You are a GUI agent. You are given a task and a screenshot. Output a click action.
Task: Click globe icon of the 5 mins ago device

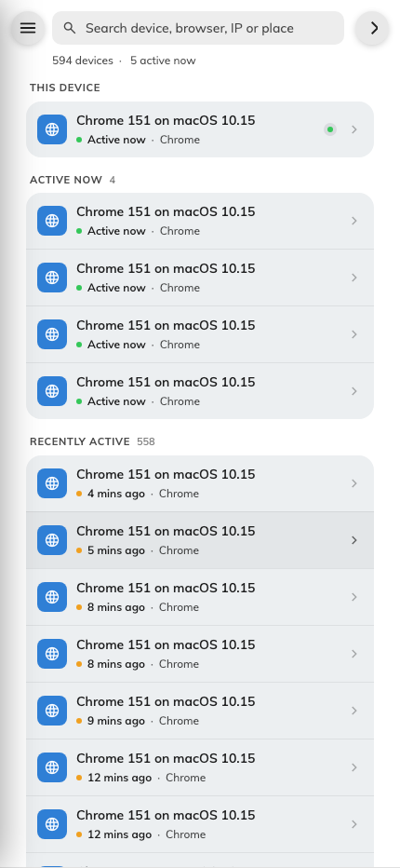tap(52, 540)
